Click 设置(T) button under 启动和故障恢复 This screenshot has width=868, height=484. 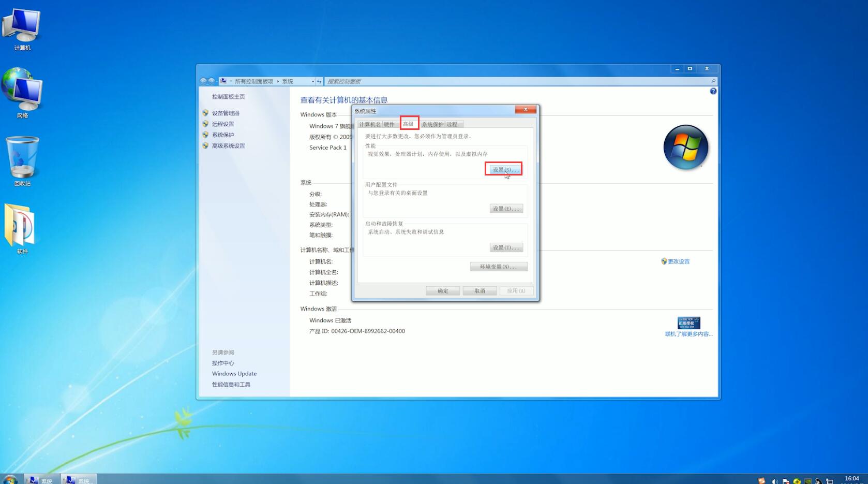pos(506,247)
